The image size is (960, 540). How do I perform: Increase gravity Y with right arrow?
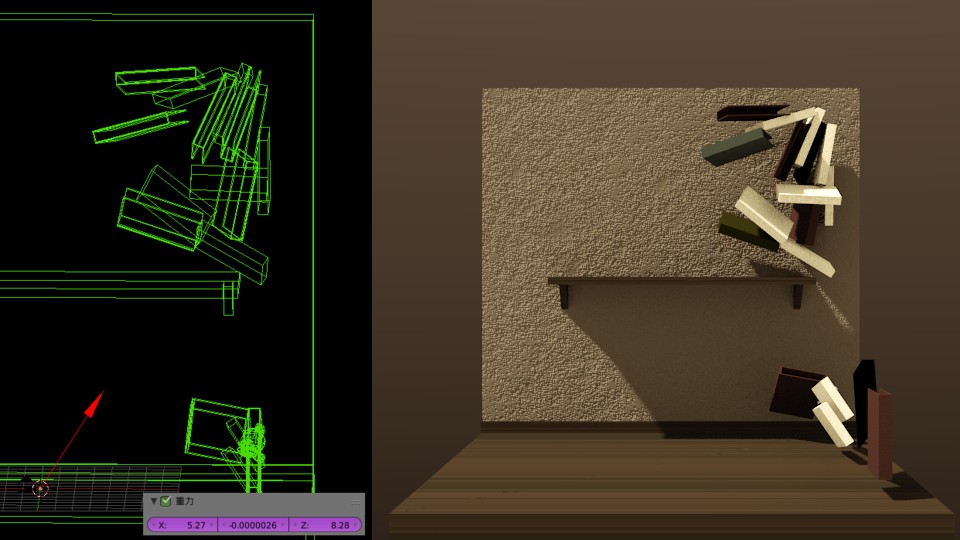pyautogui.click(x=282, y=525)
